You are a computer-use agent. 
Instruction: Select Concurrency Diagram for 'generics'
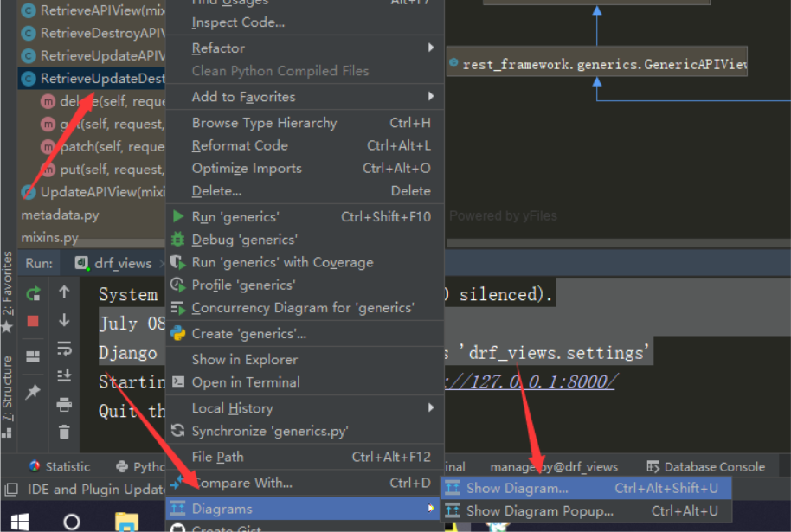(x=305, y=308)
